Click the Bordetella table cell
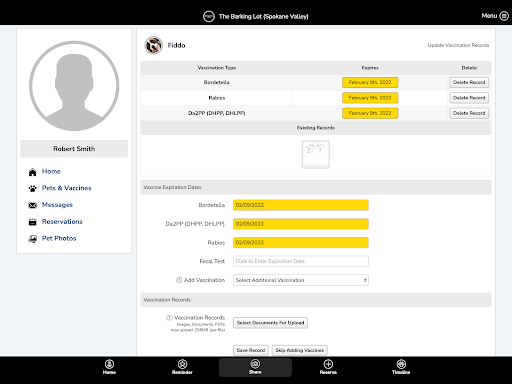The image size is (512, 384). [217, 82]
